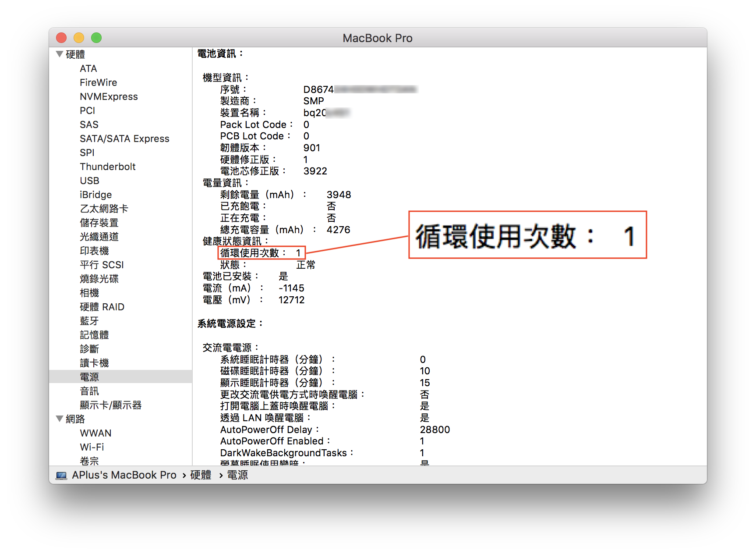756x554 pixels.
Task: Collapse the 網路 network section
Action: coord(60,419)
